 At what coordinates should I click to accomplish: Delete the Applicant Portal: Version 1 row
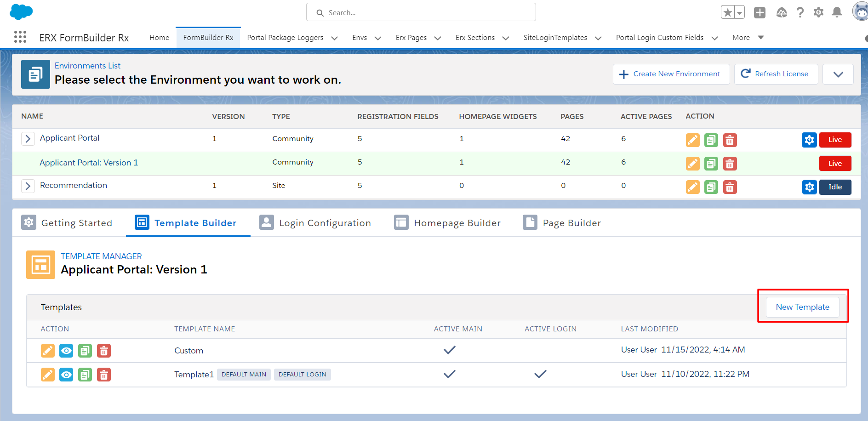coord(730,164)
